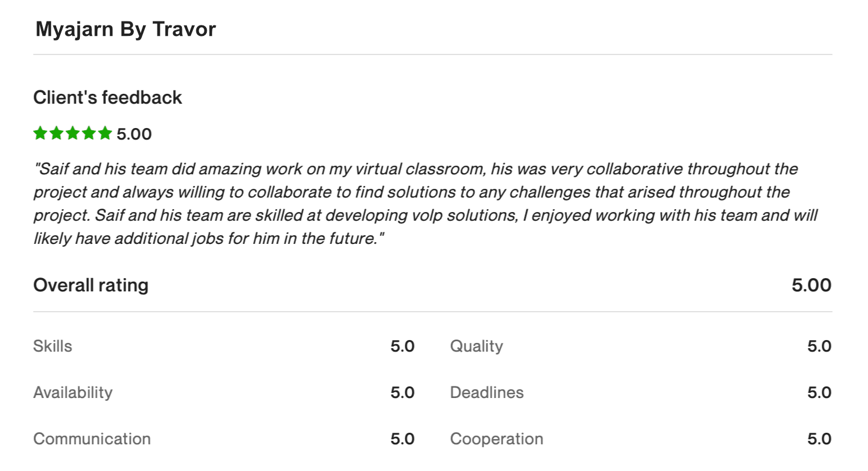
Task: Click the Client's feedback heading
Action: point(108,97)
